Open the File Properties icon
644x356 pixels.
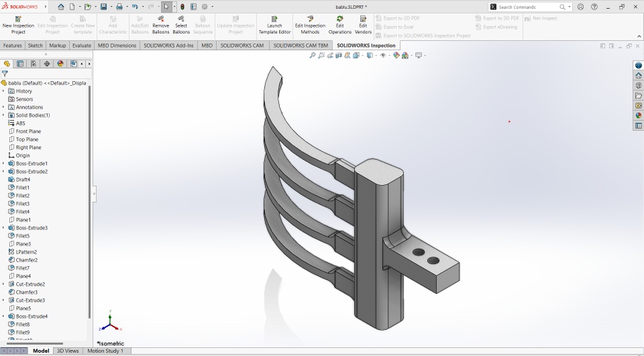193,7
